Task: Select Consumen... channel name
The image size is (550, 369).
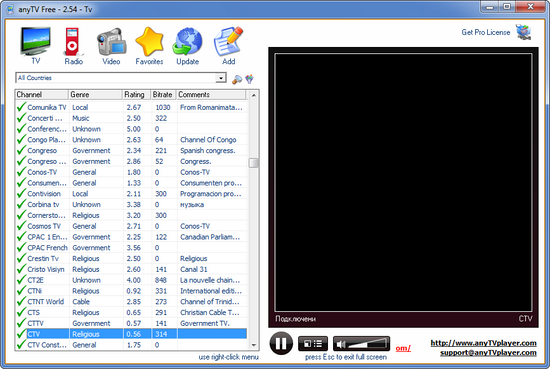Action: [47, 183]
